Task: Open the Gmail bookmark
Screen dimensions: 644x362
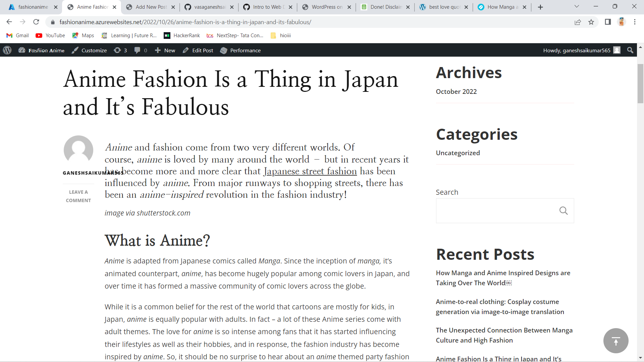Action: tap(17, 35)
